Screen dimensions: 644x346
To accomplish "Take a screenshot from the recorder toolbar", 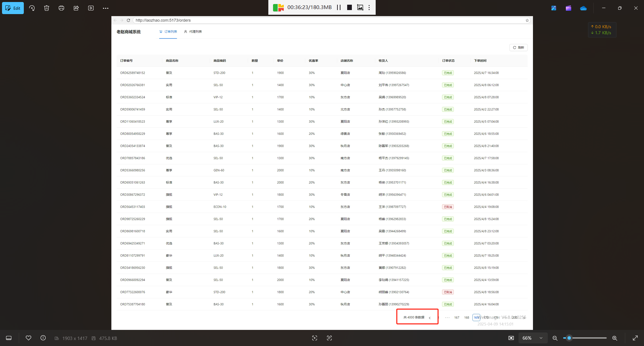I will point(360,7).
